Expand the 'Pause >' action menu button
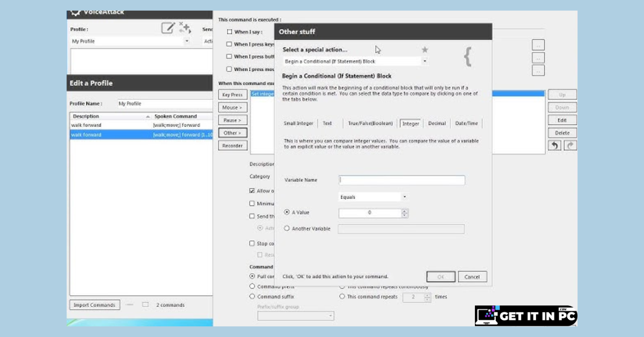 coord(232,120)
